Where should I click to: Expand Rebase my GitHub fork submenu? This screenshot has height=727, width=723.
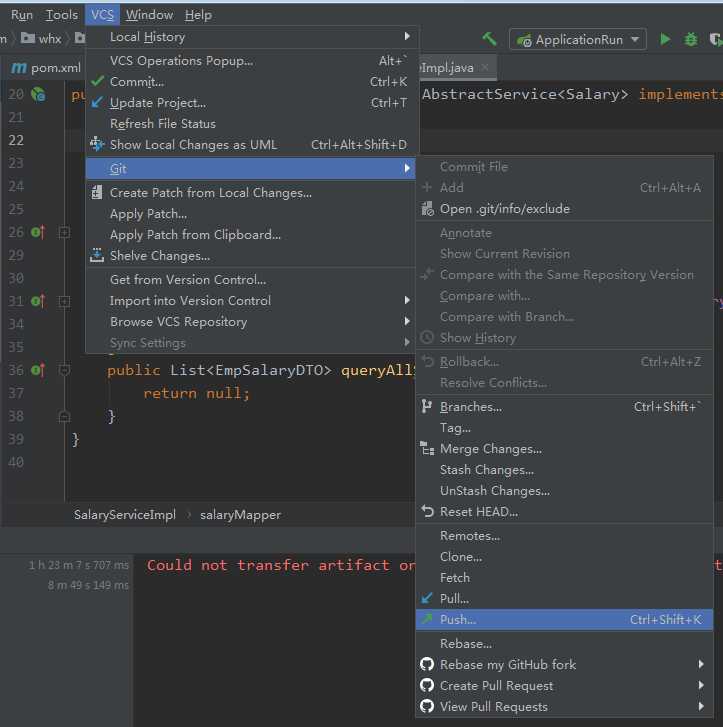coord(564,664)
